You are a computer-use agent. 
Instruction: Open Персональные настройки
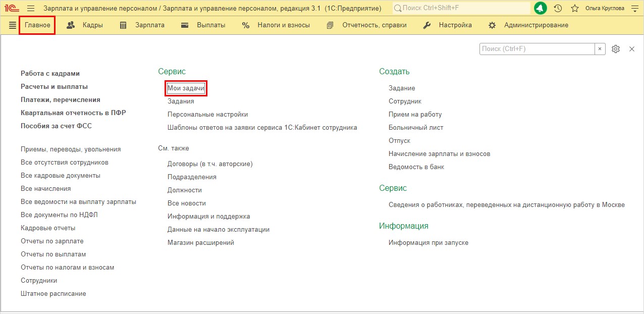coord(207,115)
